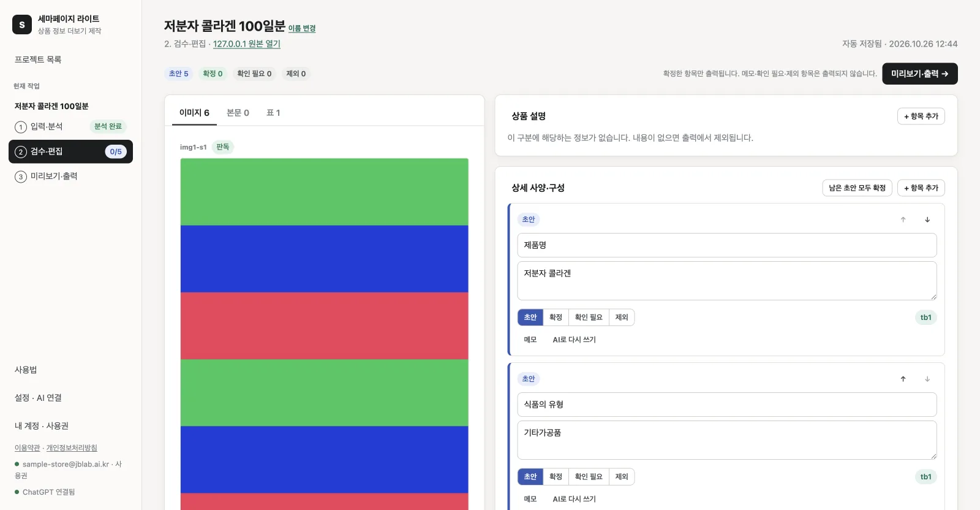Open the 이용약관 link

[x=27, y=448]
